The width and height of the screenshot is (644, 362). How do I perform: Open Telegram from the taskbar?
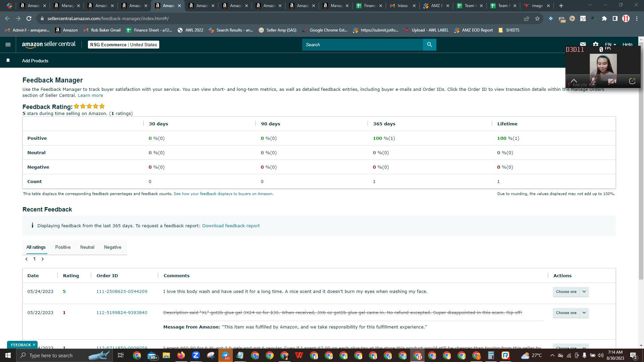tap(225, 355)
